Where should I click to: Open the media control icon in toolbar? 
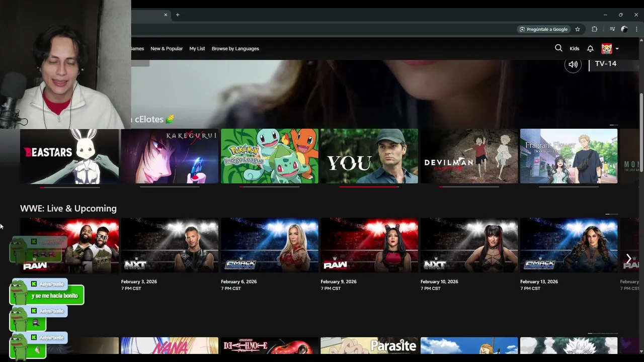click(612, 29)
